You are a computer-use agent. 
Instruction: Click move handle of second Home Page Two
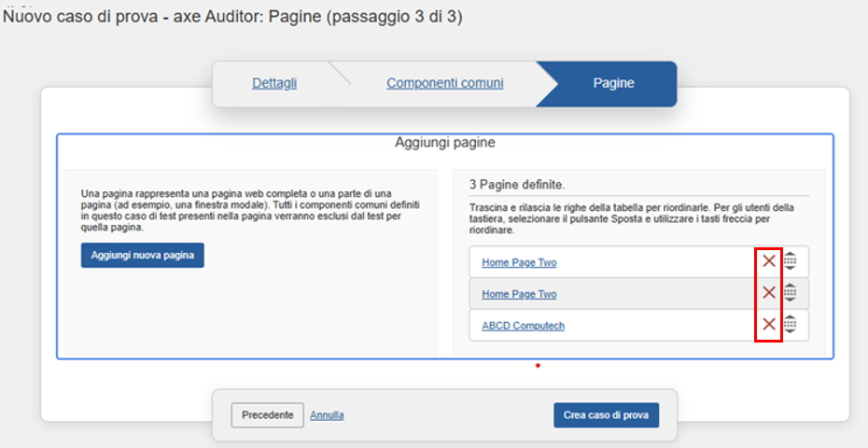(790, 293)
